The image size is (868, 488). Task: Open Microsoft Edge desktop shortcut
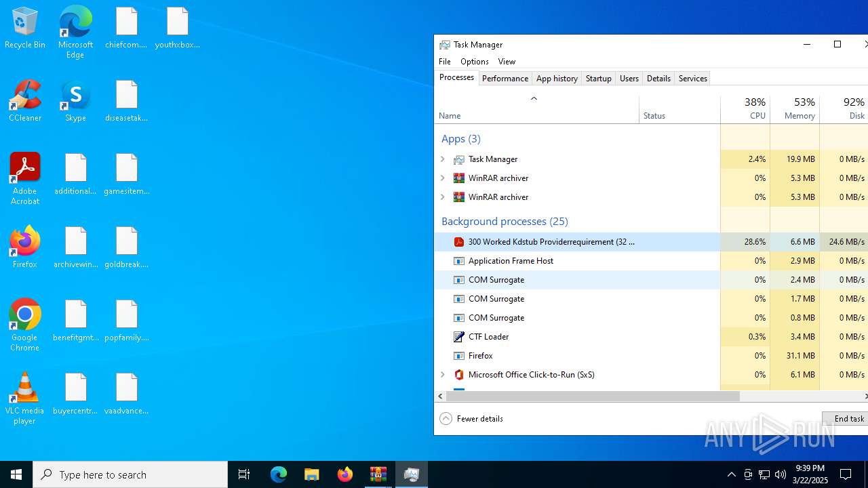click(75, 33)
